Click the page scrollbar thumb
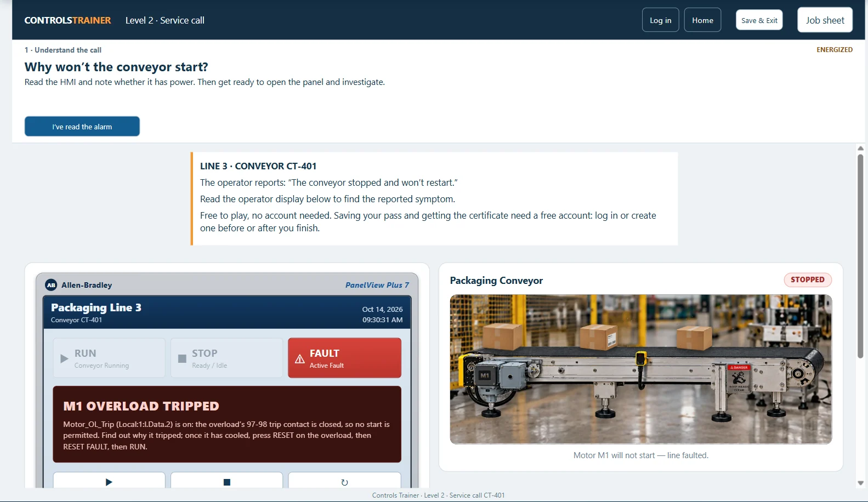Viewport: 868px width, 502px height. pyautogui.click(x=860, y=256)
